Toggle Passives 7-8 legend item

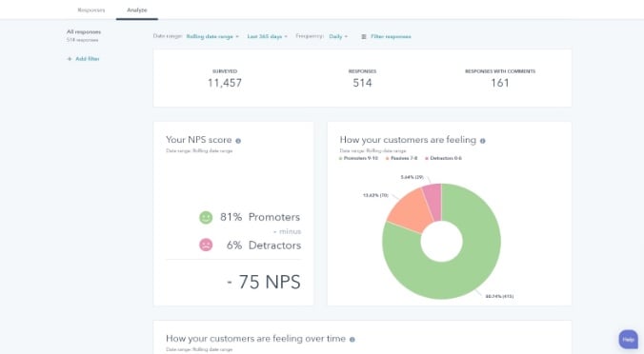coord(402,158)
